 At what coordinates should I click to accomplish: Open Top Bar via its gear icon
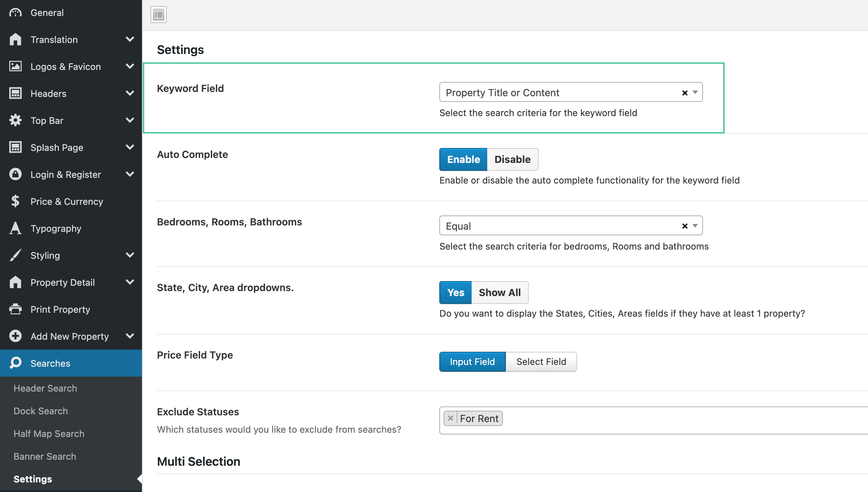pos(15,120)
